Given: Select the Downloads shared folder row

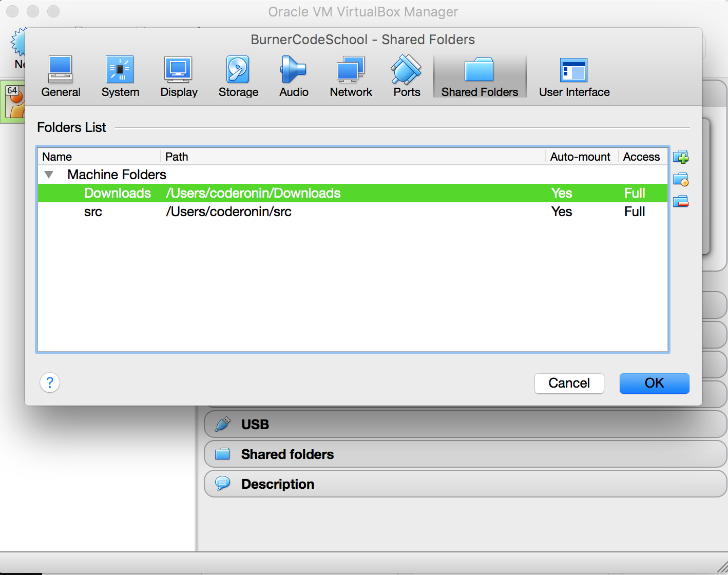Looking at the screenshot, I should pyautogui.click(x=353, y=193).
